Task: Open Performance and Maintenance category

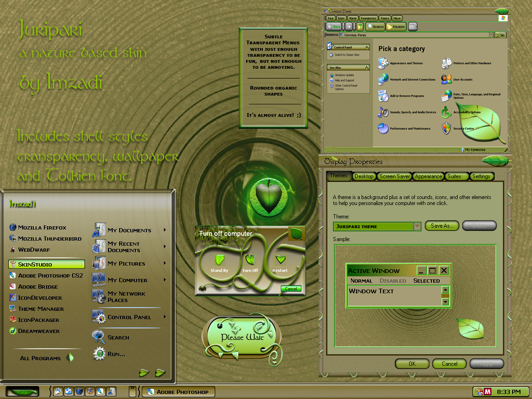Action: (x=404, y=128)
